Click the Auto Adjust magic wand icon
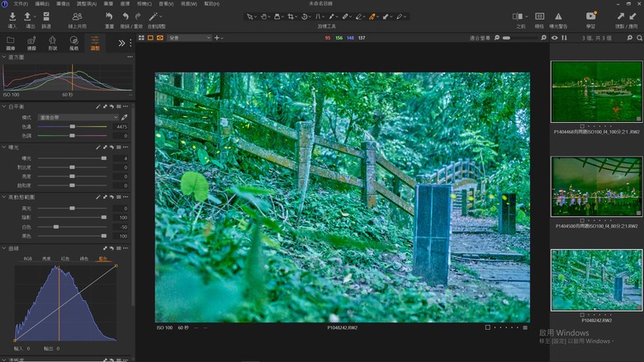Screen dimensions: 644x362 tap(153, 16)
